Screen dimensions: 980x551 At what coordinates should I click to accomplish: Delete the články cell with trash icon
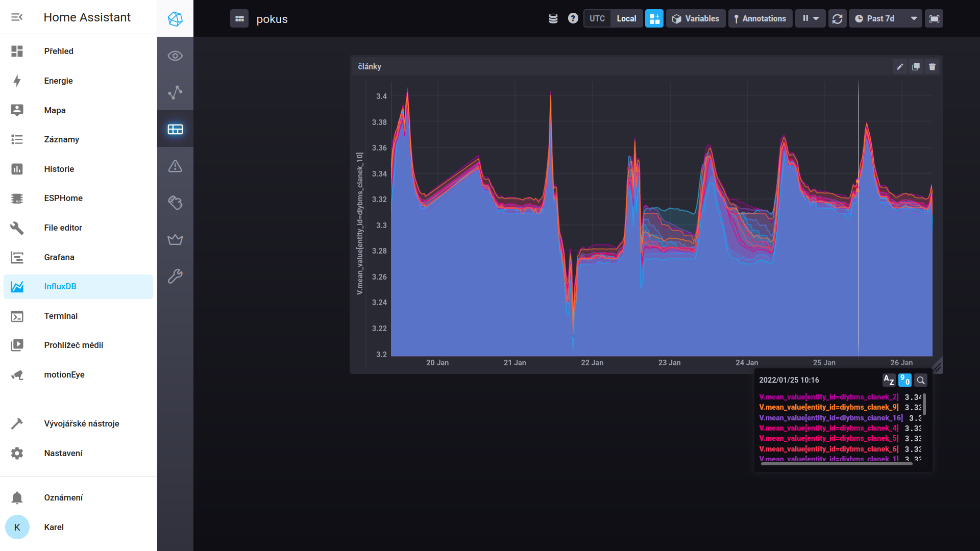pyautogui.click(x=933, y=67)
